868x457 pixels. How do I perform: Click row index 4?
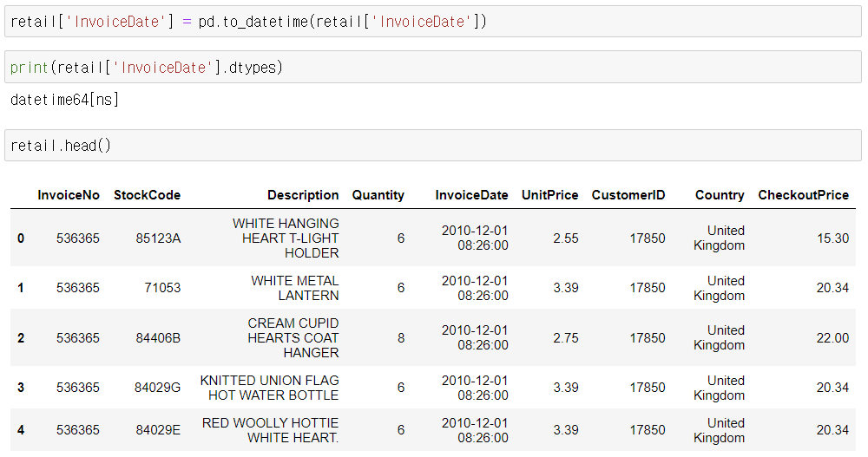tap(21, 430)
